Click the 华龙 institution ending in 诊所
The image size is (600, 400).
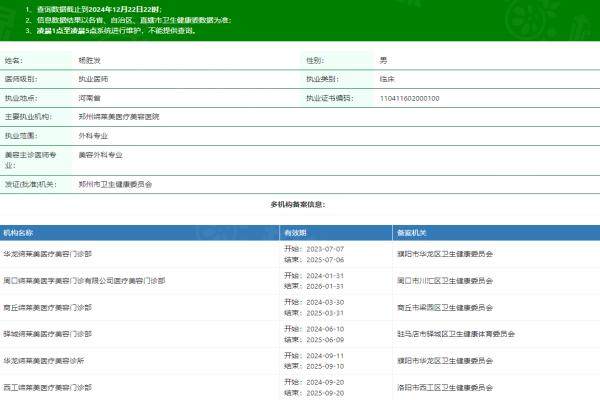(x=44, y=361)
